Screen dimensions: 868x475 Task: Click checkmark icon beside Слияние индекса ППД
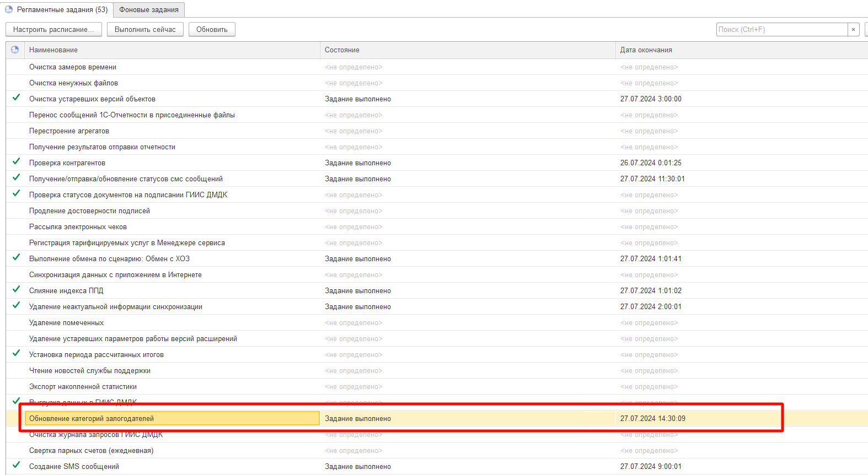(x=16, y=289)
